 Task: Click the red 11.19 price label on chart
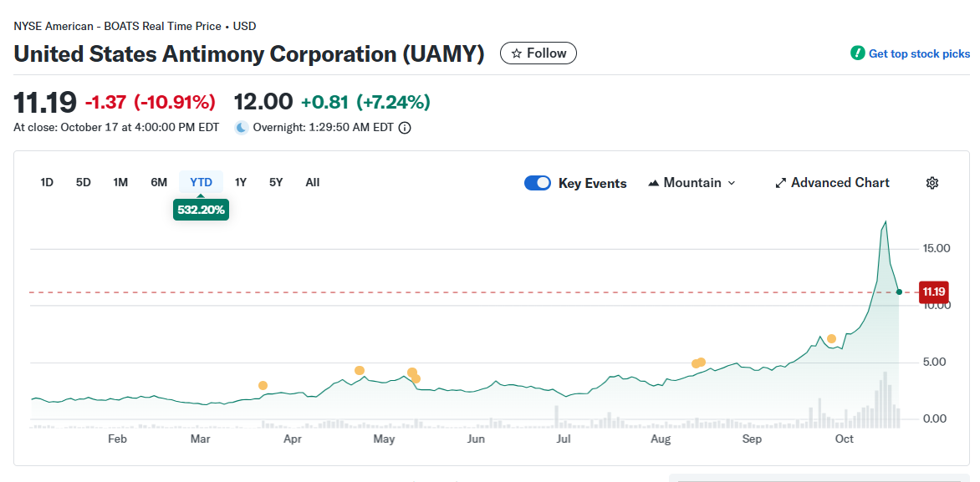coord(932,292)
